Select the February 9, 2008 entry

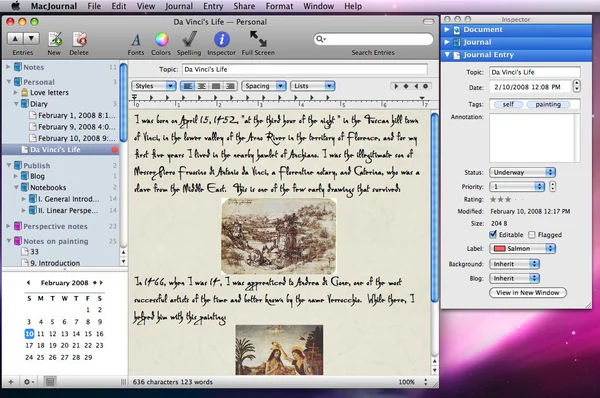[x=72, y=127]
